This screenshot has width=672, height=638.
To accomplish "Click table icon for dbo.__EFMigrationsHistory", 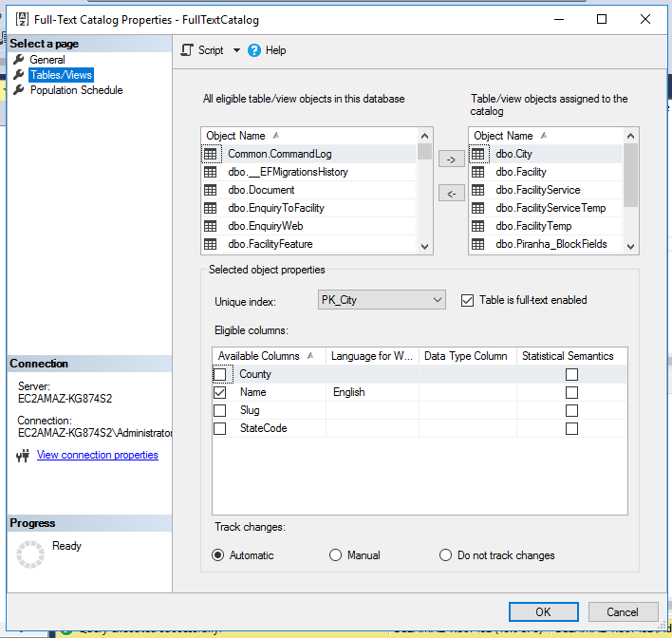I will 211,172.
